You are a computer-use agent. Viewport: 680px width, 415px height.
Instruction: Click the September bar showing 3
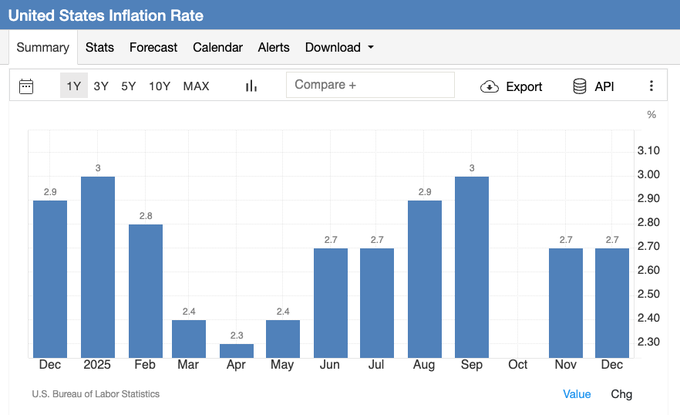472,266
